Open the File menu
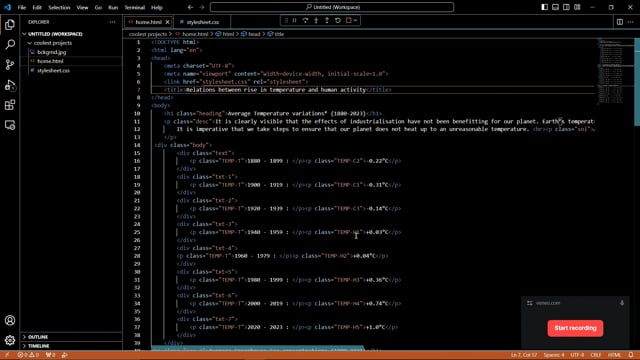 [22, 7]
